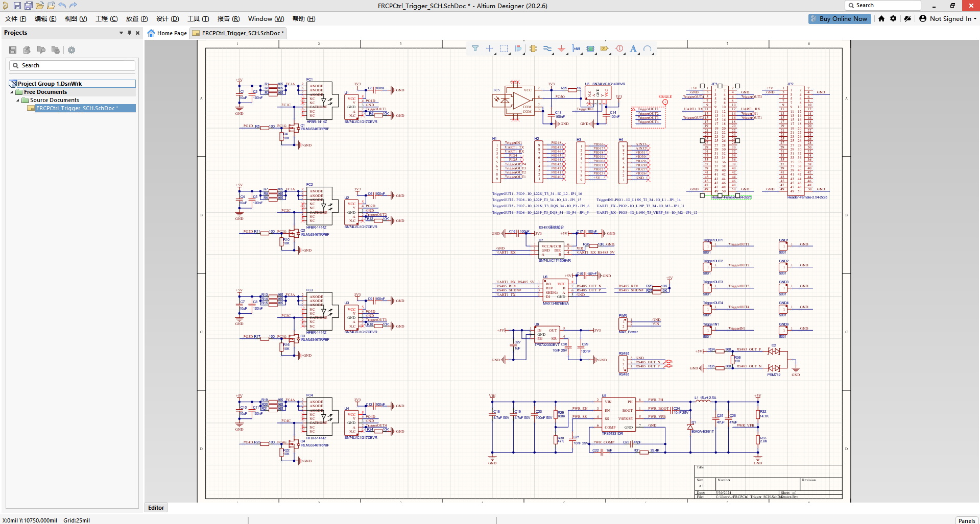980x524 pixels.
Task: Open the 编辑 (E) menu
Action: tap(45, 19)
